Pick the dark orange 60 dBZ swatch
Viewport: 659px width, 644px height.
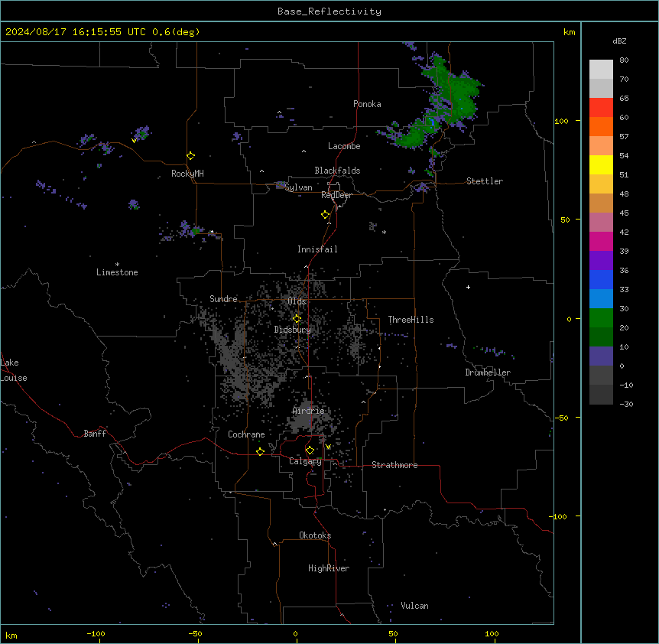tap(601, 126)
